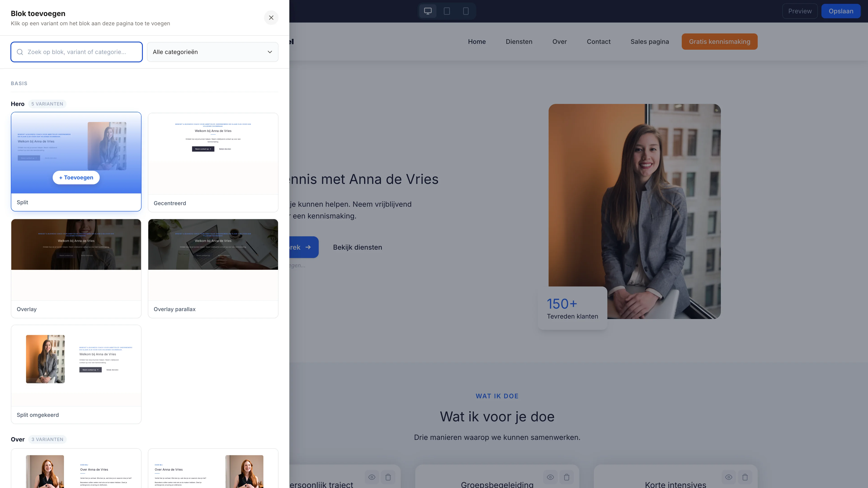Open the Sales pagina nav link
This screenshot has width=868, height=488.
(x=650, y=41)
